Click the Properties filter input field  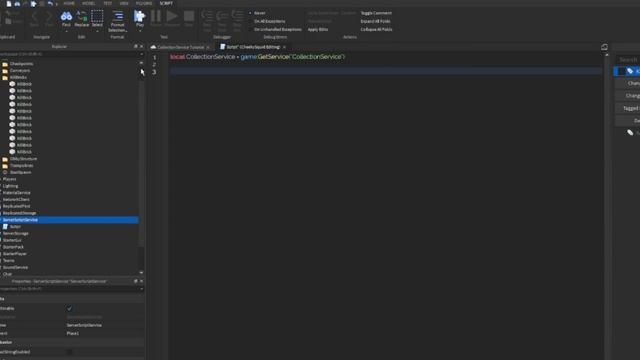[69, 289]
